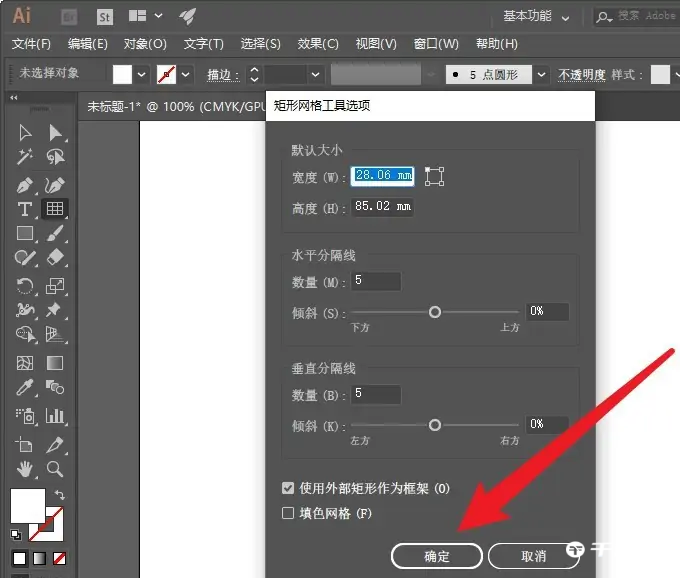
Task: Select the Lasso tool
Action: coord(55,157)
